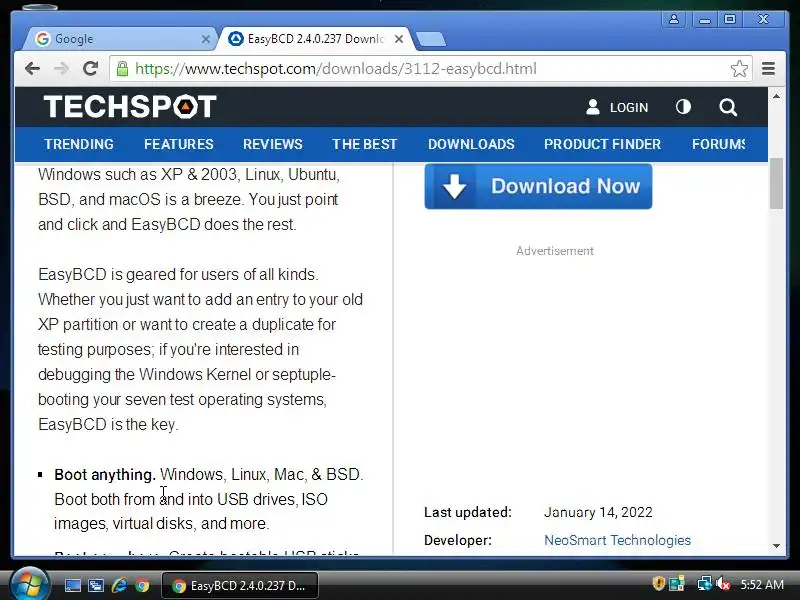Click the network computers tray icon
The height and width of the screenshot is (600, 800).
coord(705,583)
